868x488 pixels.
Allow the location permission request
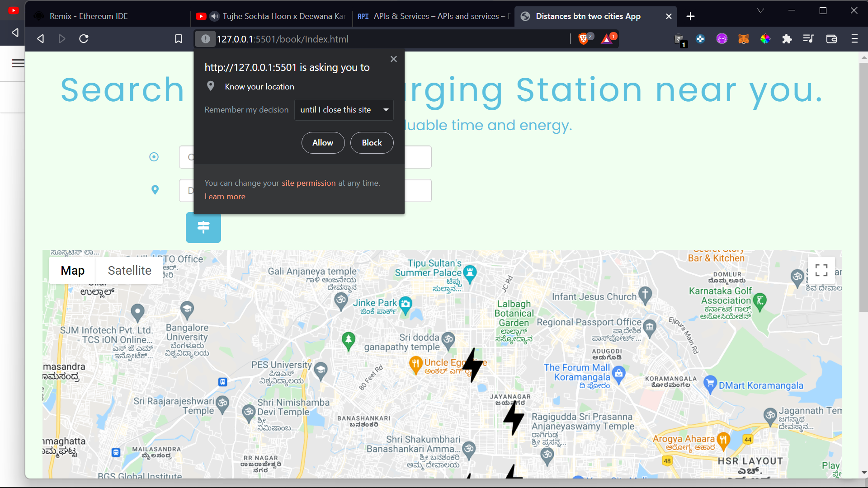323,143
